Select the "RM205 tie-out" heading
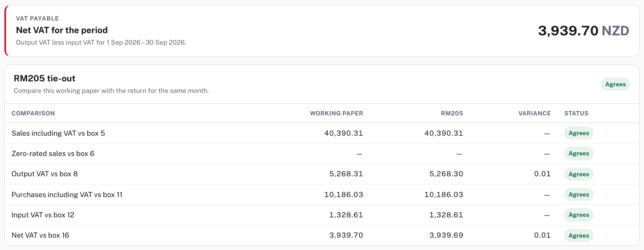644x250 pixels. tap(44, 78)
